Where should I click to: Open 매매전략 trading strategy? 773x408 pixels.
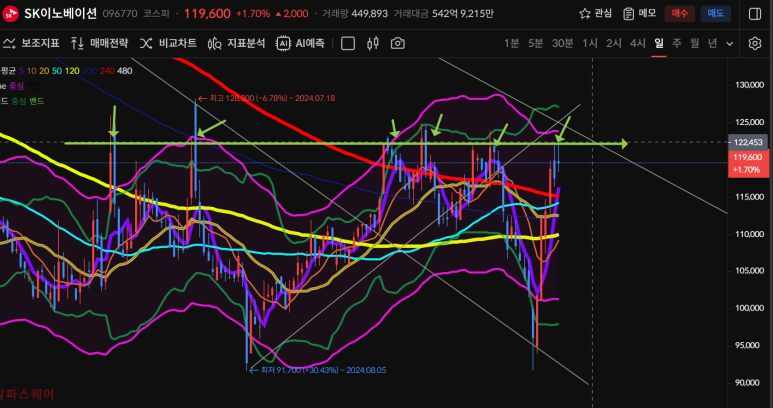click(x=99, y=43)
